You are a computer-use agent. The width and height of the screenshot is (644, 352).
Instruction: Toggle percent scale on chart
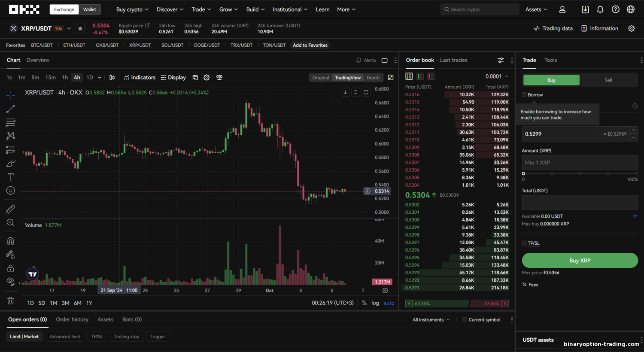point(364,303)
